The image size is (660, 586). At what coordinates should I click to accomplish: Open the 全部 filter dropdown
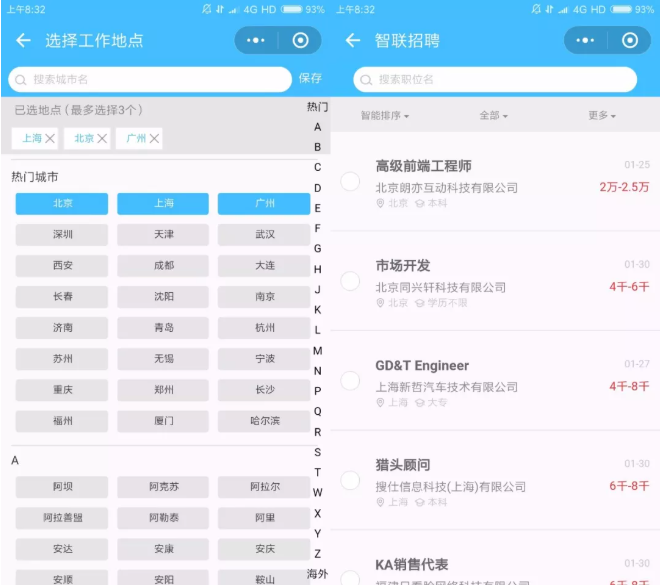tap(493, 115)
